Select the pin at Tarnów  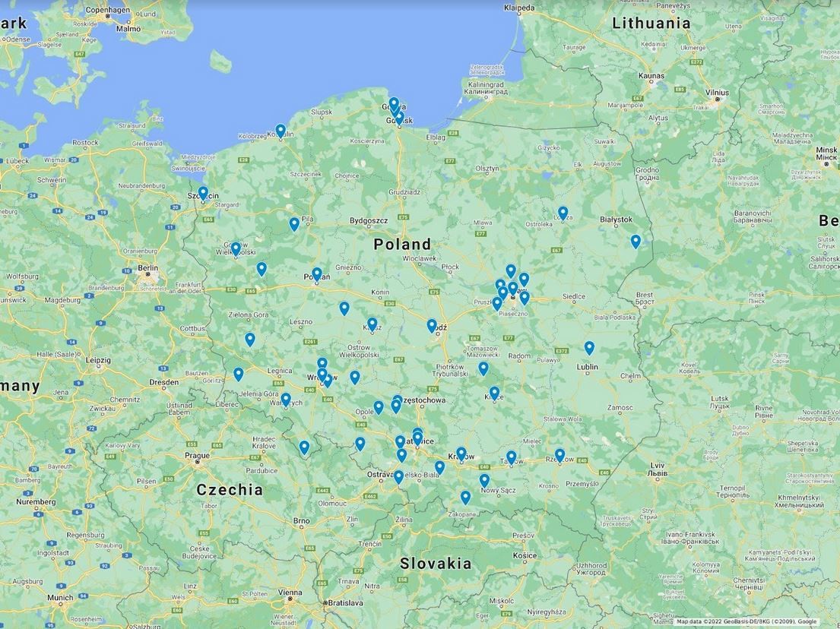512,457
